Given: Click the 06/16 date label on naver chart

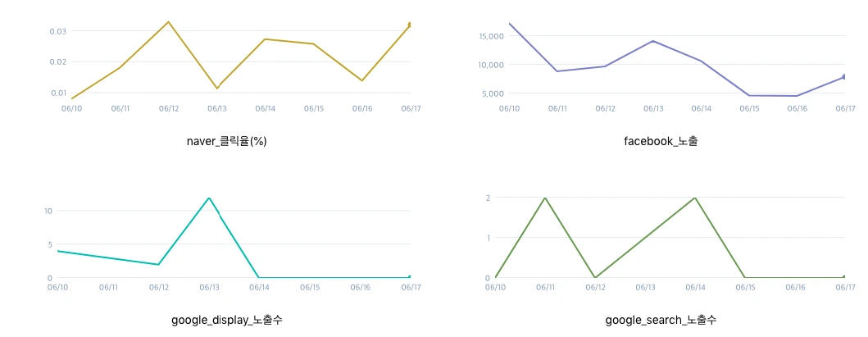Looking at the screenshot, I should 362,109.
